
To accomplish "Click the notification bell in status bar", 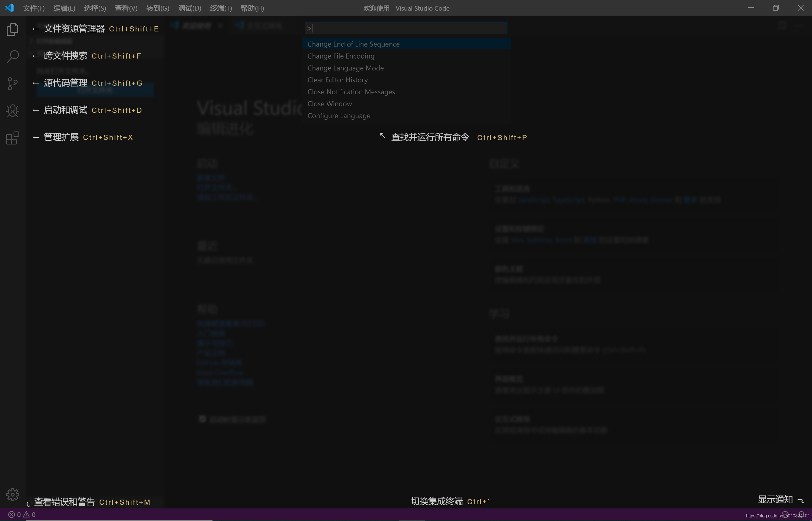I will pos(801,514).
